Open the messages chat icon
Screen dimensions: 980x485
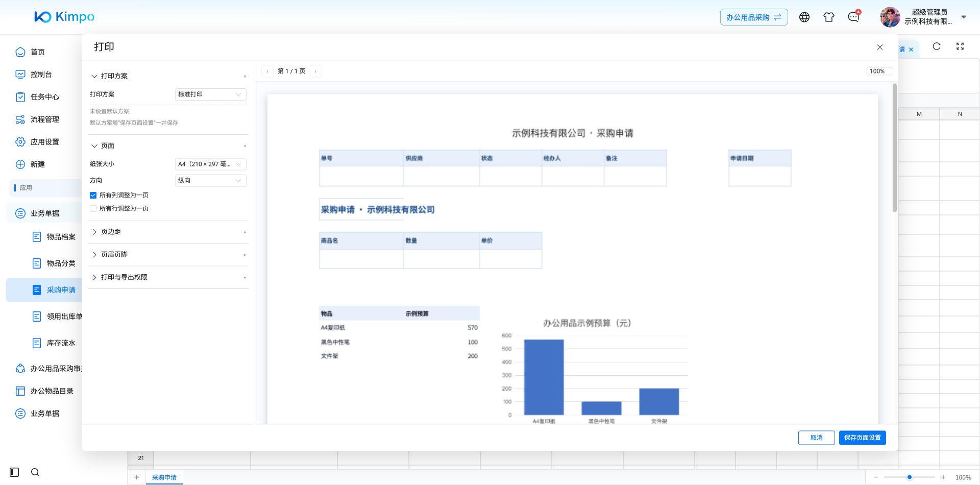coord(853,17)
